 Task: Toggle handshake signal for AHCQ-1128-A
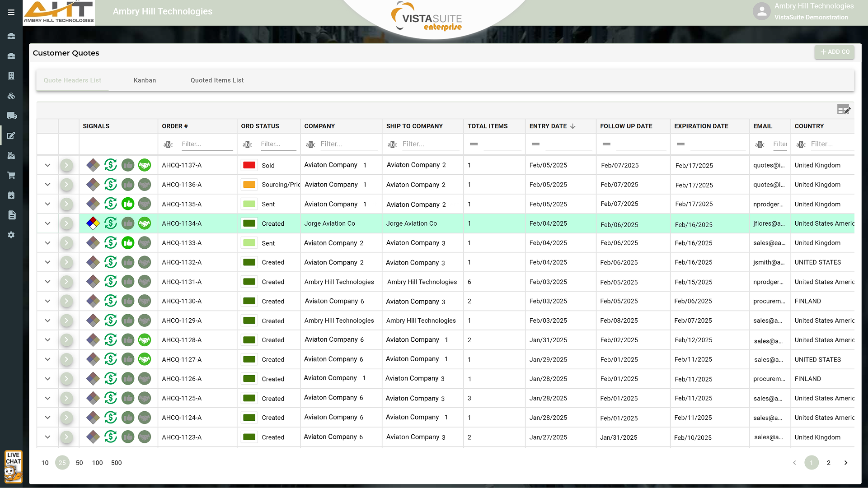tap(145, 340)
